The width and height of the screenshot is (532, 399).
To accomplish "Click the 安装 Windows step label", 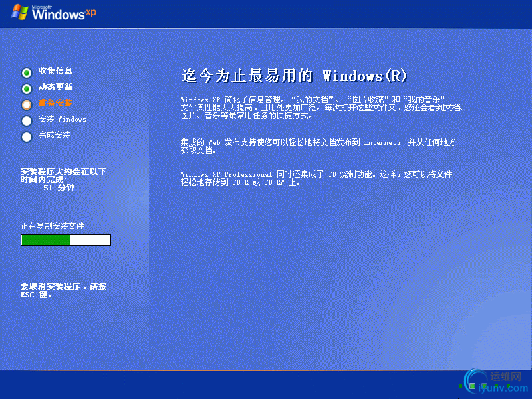I will [62, 119].
